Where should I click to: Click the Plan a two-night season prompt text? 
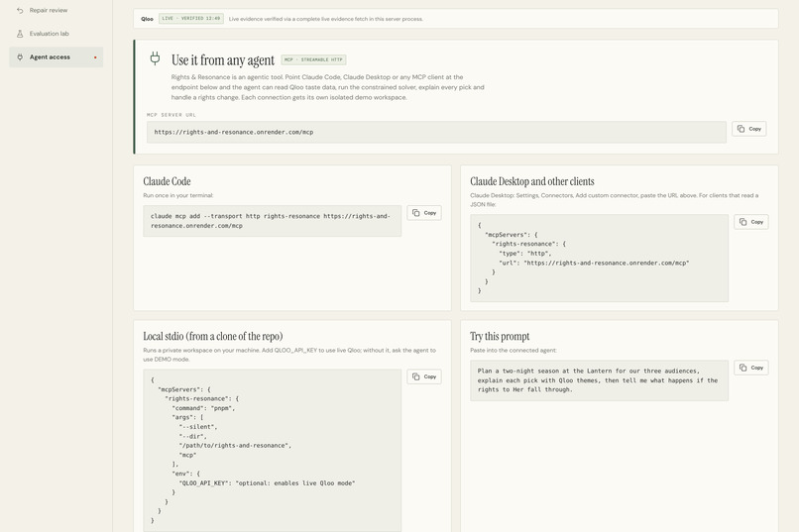(599, 380)
